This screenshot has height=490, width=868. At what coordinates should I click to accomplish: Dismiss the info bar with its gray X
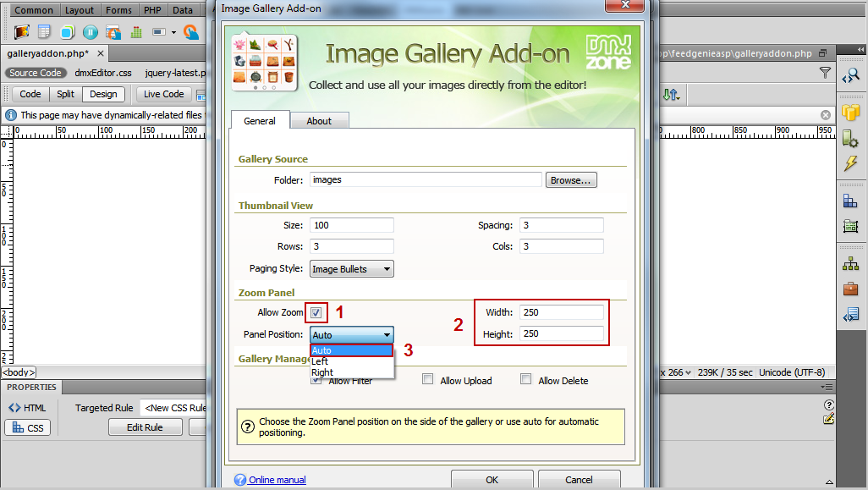click(x=826, y=114)
